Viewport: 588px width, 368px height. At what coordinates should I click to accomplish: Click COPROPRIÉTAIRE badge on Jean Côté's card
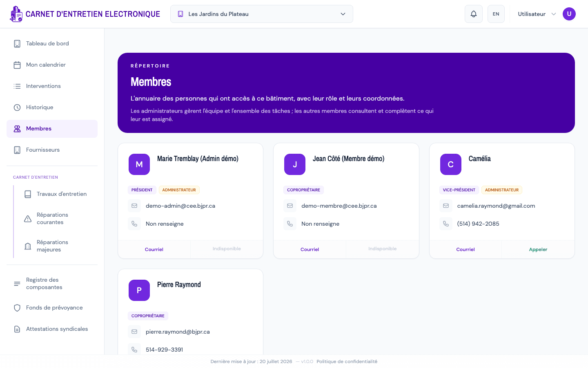304,190
